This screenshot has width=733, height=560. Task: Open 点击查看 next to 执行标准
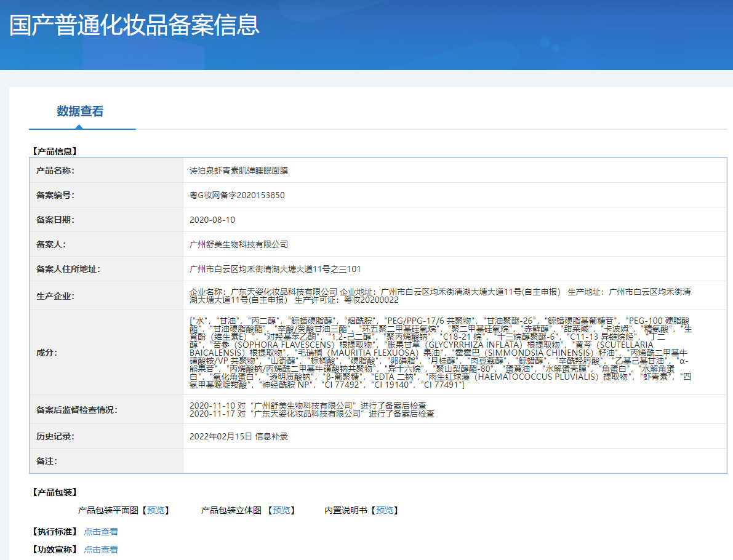pos(101,532)
